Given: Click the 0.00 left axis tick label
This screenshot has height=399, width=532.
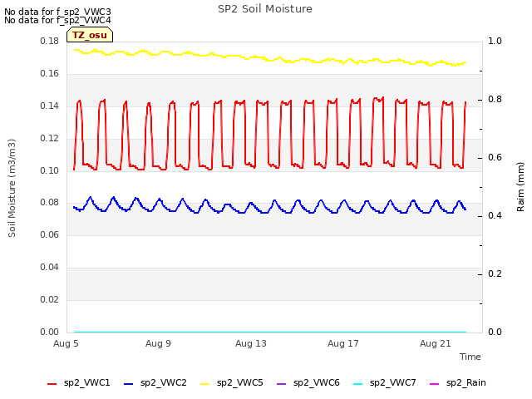Looking at the screenshot, I should 50,332.
